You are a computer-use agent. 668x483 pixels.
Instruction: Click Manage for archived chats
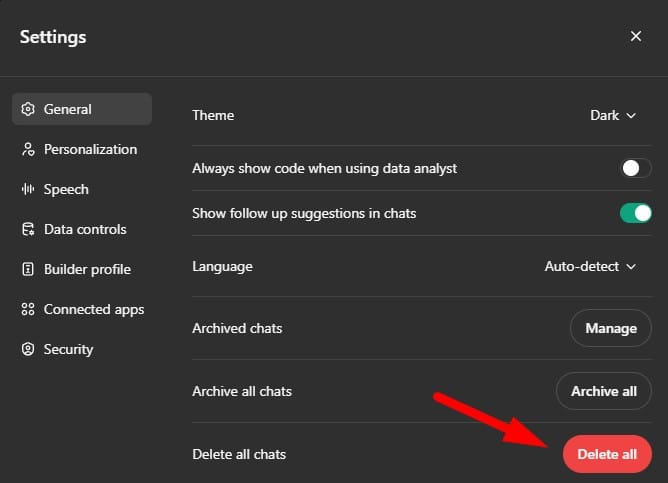[x=611, y=328]
